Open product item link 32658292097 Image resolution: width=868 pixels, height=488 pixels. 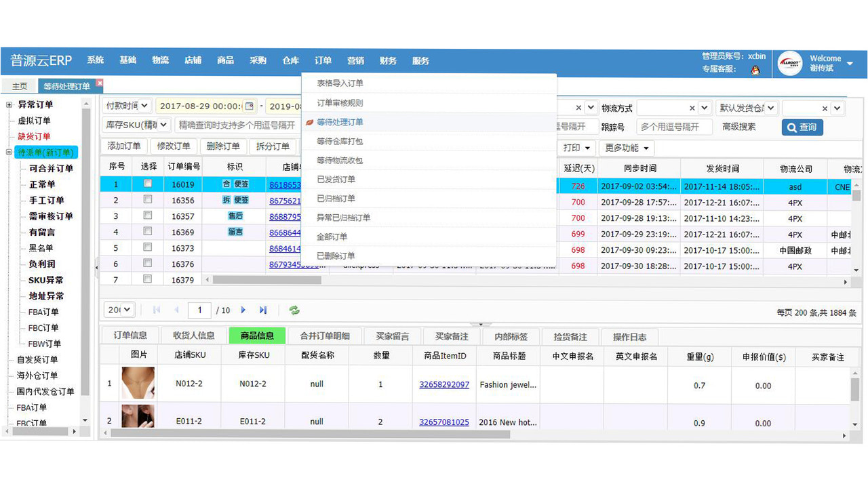[444, 384]
